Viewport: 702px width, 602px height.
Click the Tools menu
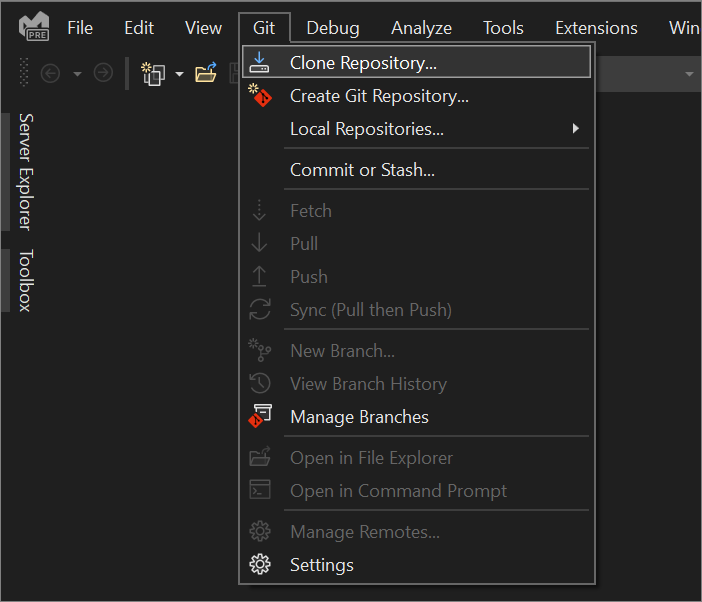[503, 28]
